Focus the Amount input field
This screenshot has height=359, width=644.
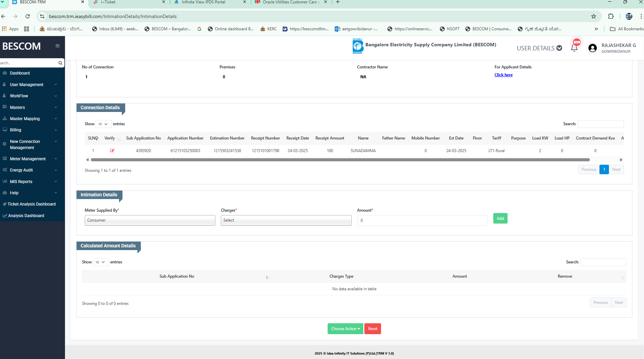coord(422,221)
